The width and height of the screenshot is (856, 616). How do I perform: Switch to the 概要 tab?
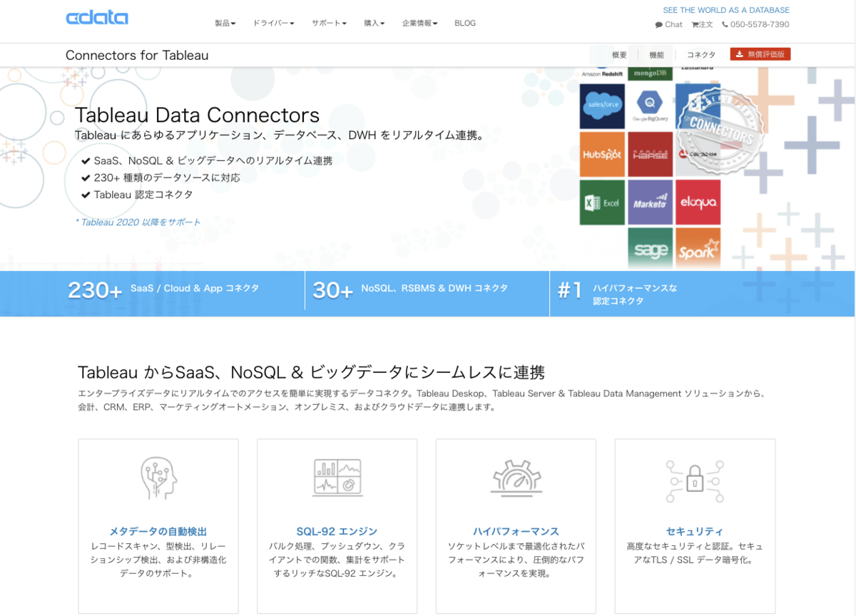coord(619,55)
